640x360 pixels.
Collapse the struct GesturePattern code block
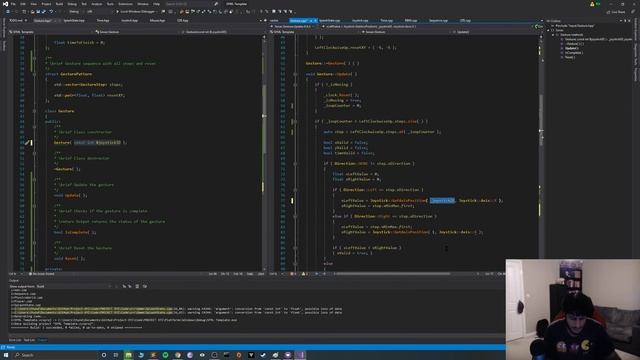point(34,74)
